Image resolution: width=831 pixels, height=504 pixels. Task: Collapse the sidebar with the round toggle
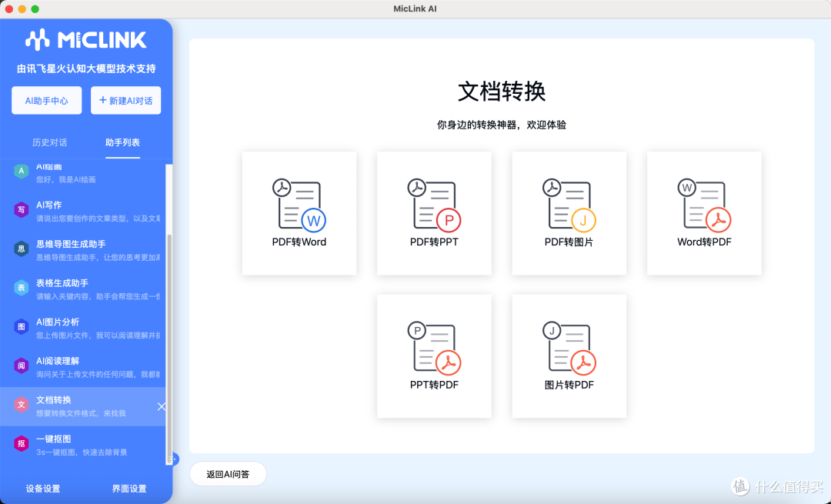pyautogui.click(x=175, y=459)
